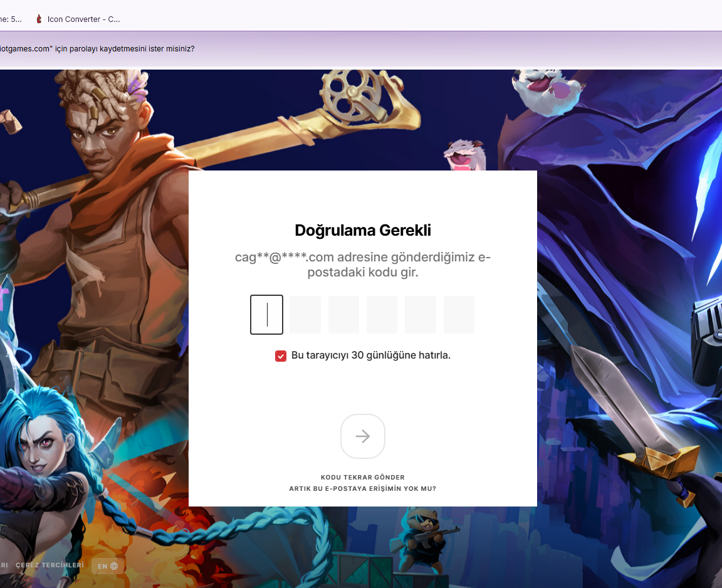Open the Icon Converter bookmark

pyautogui.click(x=78, y=19)
